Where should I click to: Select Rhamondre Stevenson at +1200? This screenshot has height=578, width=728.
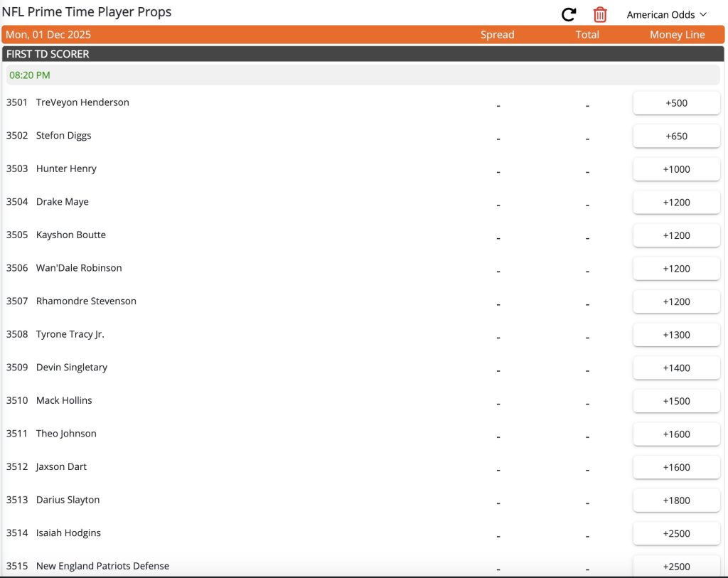coord(676,301)
